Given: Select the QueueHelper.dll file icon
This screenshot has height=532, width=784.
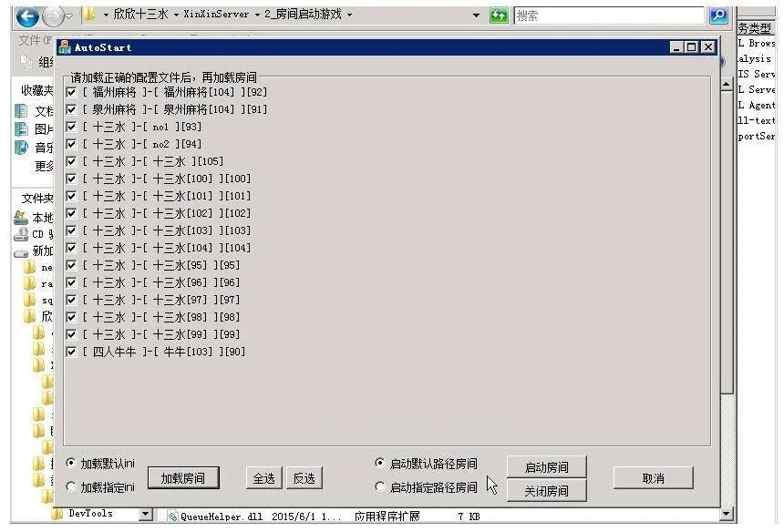Looking at the screenshot, I should pos(171,517).
